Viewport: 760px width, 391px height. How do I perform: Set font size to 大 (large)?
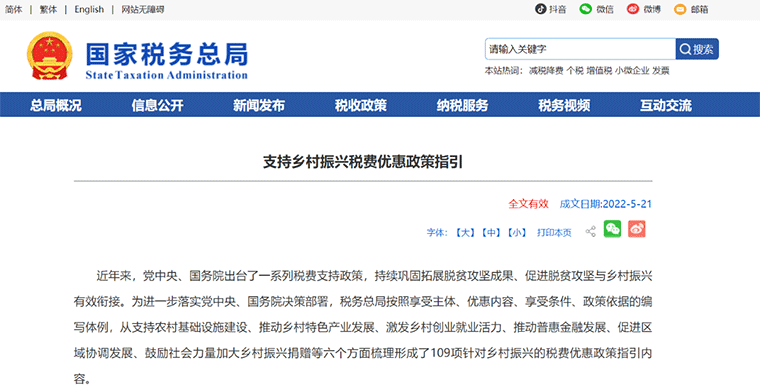coord(465,233)
